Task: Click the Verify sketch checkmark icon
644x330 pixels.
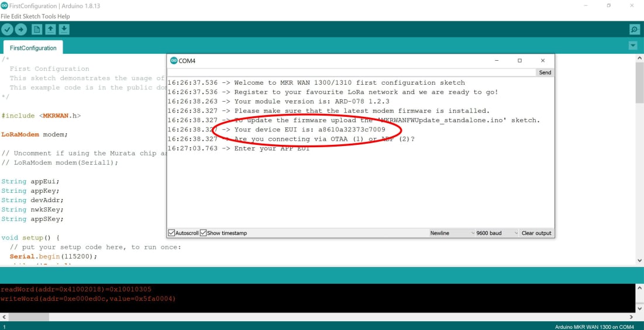Action: tap(8, 30)
